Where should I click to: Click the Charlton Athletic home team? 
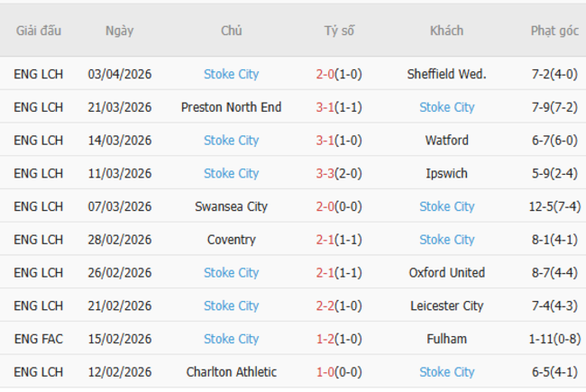231,372
